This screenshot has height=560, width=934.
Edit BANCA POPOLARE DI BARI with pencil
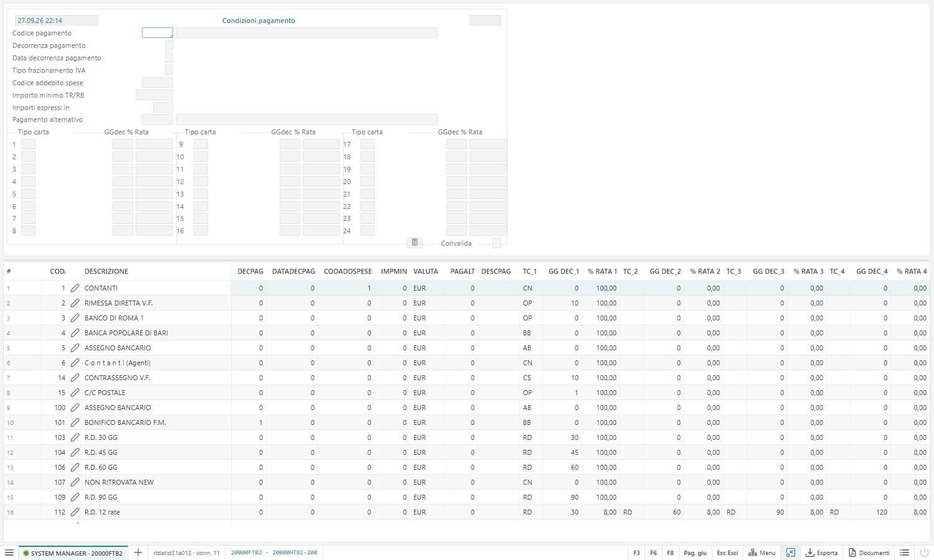[75, 333]
